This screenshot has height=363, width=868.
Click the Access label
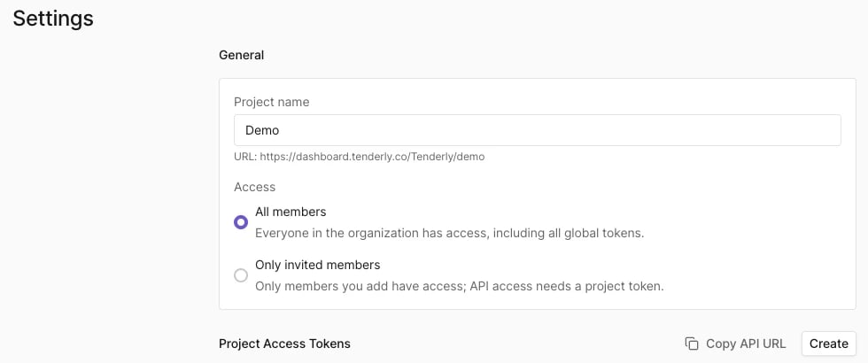click(255, 187)
